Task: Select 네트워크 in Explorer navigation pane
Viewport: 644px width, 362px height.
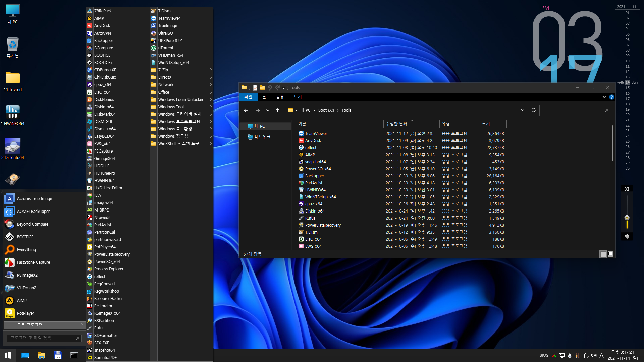Action: 262,137
